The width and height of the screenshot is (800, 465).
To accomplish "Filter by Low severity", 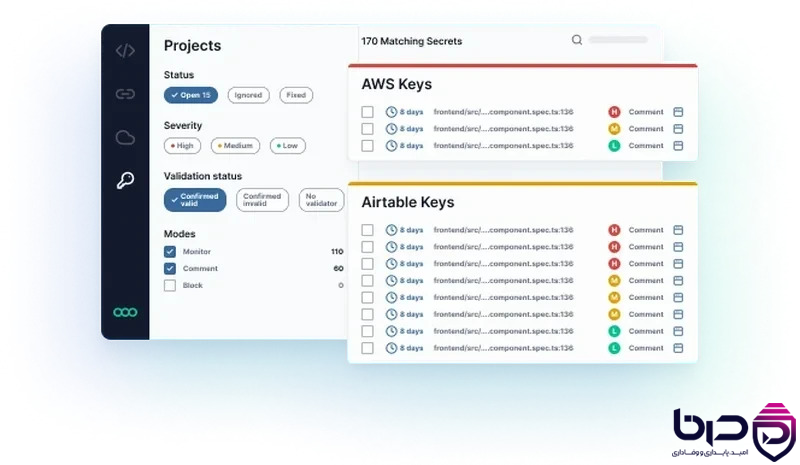I will point(287,145).
